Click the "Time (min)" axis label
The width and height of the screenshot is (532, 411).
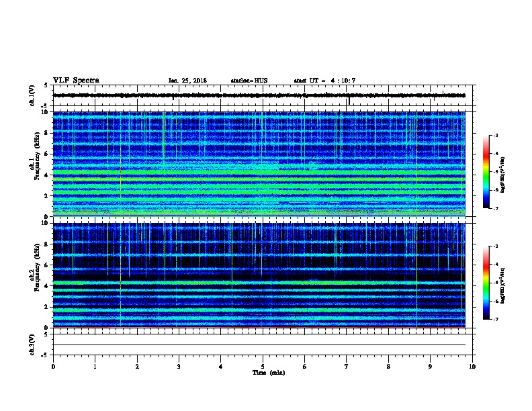(x=269, y=373)
